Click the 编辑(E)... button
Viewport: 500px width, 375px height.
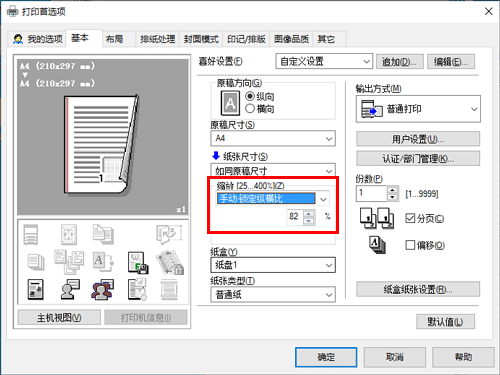tap(451, 62)
